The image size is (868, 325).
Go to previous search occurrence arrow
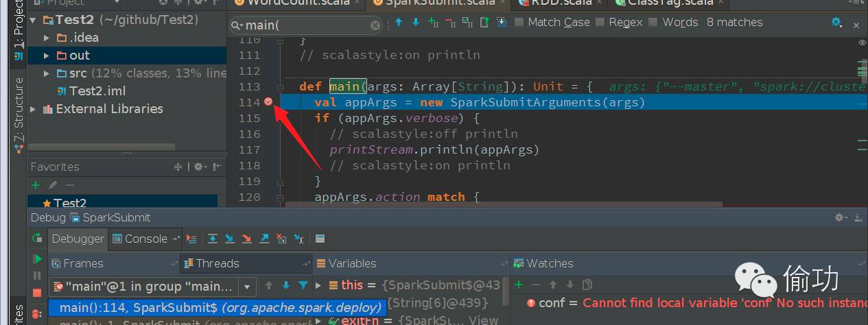tap(399, 23)
